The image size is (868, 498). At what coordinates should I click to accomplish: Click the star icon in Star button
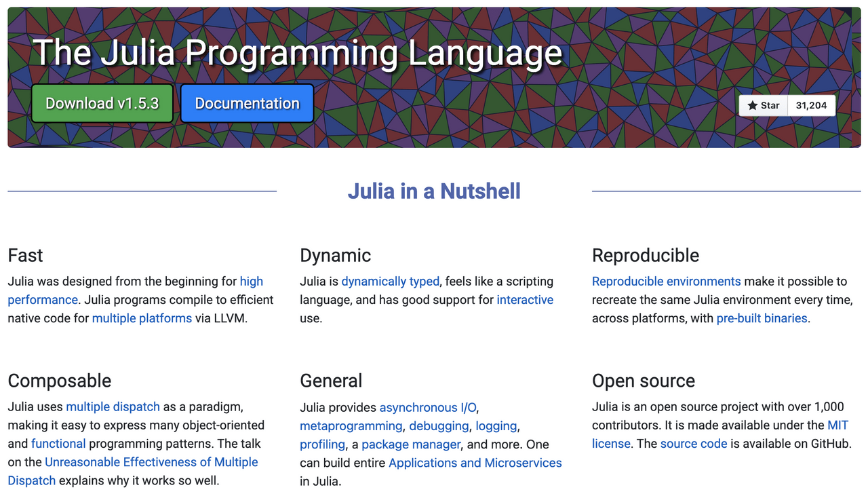pyautogui.click(x=752, y=105)
